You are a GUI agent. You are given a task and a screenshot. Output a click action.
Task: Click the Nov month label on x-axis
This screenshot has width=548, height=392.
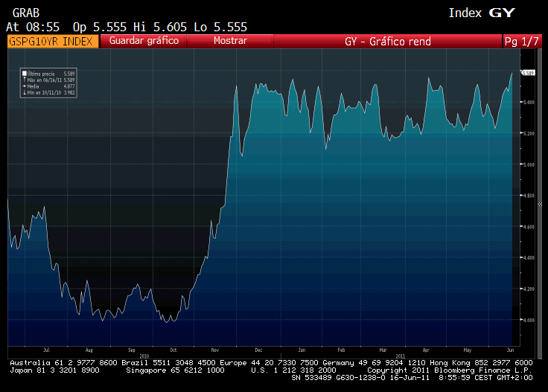[x=215, y=350]
